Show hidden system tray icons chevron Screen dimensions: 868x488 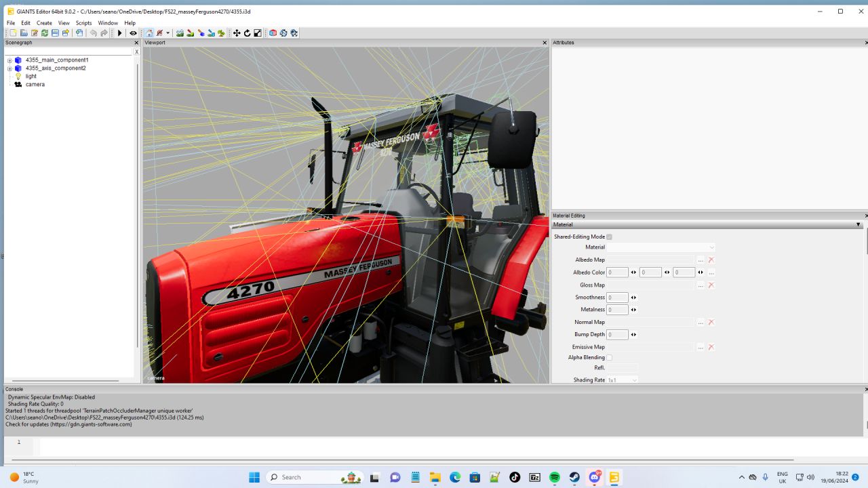[741, 477]
